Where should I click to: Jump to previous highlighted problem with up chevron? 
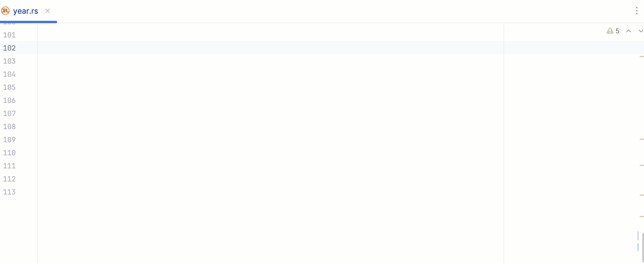629,31
